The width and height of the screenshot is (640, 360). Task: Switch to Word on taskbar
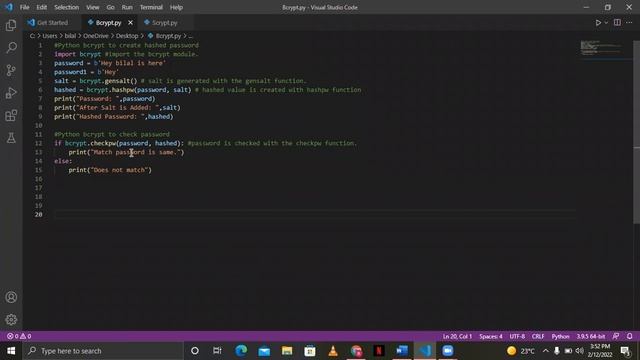pyautogui.click(x=402, y=351)
